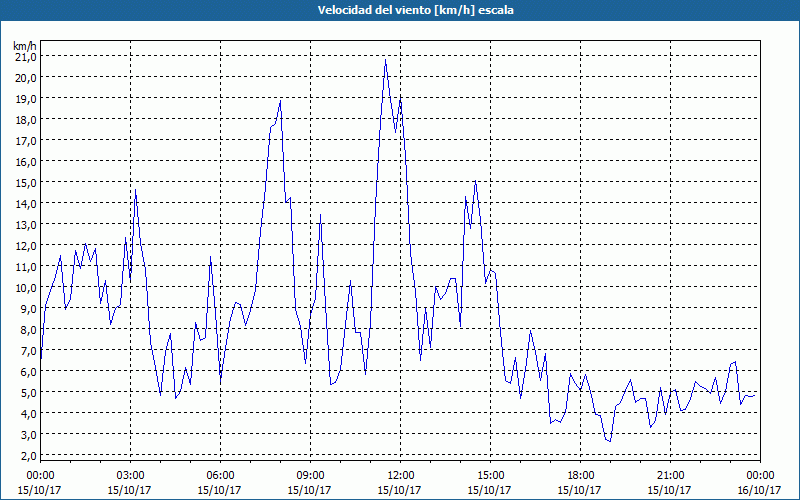Click the 'km/h' unit label
Image resolution: width=800 pixels, height=500 pixels.
tap(25, 46)
